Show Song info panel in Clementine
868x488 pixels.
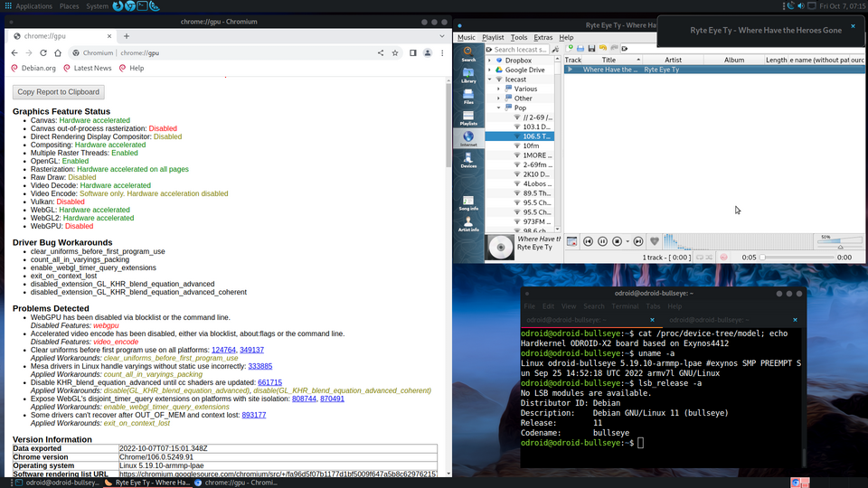468,202
